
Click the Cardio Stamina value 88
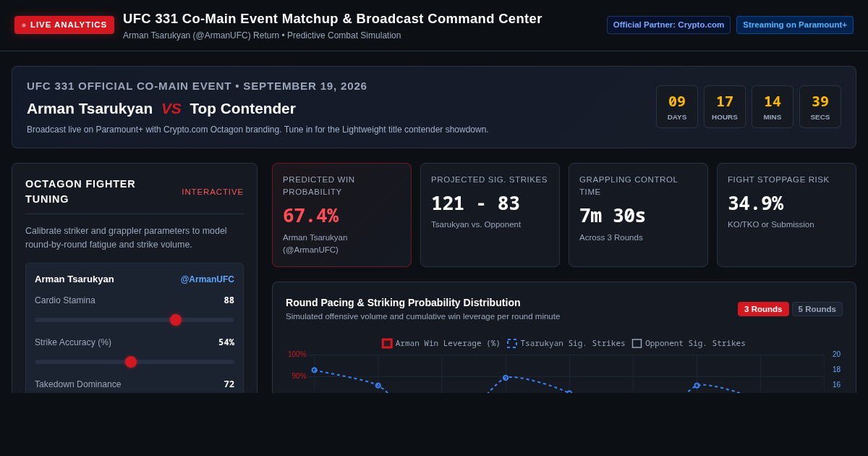pos(229,300)
